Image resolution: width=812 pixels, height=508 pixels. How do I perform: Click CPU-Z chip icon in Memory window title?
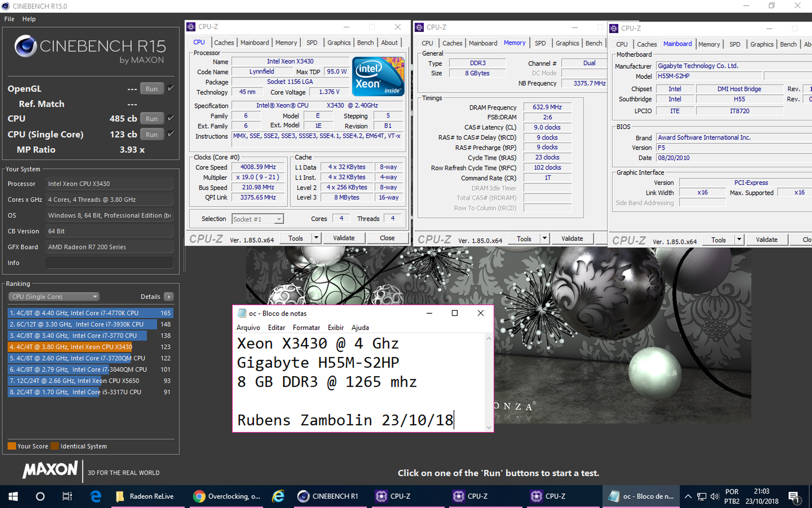pyautogui.click(x=420, y=27)
